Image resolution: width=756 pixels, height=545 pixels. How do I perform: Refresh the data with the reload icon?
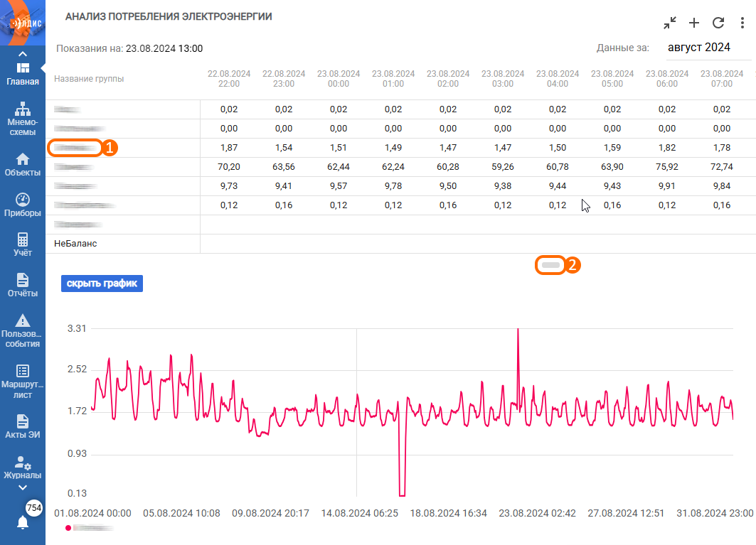coord(718,23)
